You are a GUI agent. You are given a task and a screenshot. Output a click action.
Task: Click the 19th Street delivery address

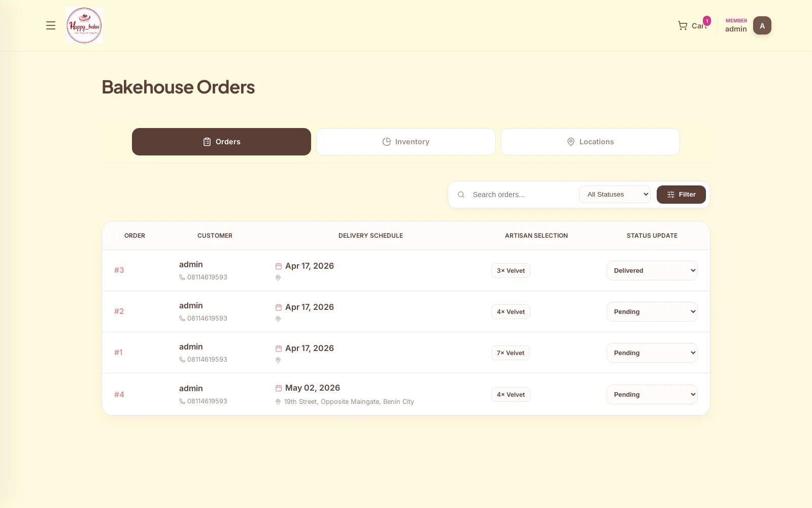point(349,402)
